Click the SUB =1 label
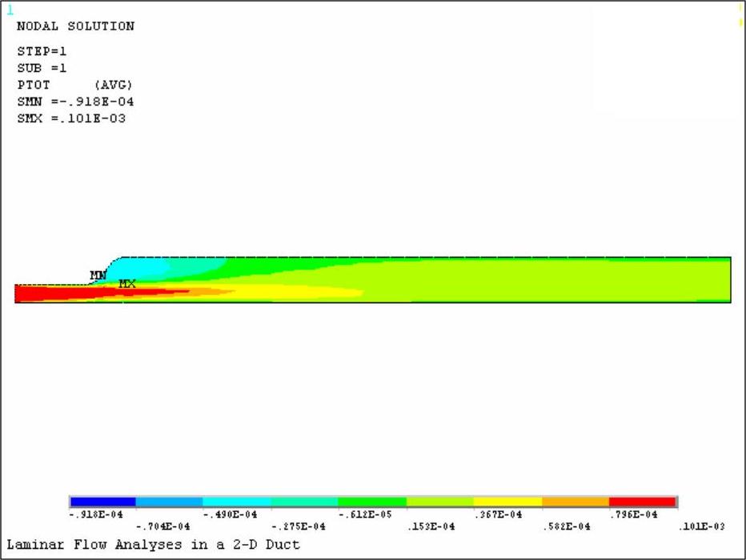 (42, 68)
